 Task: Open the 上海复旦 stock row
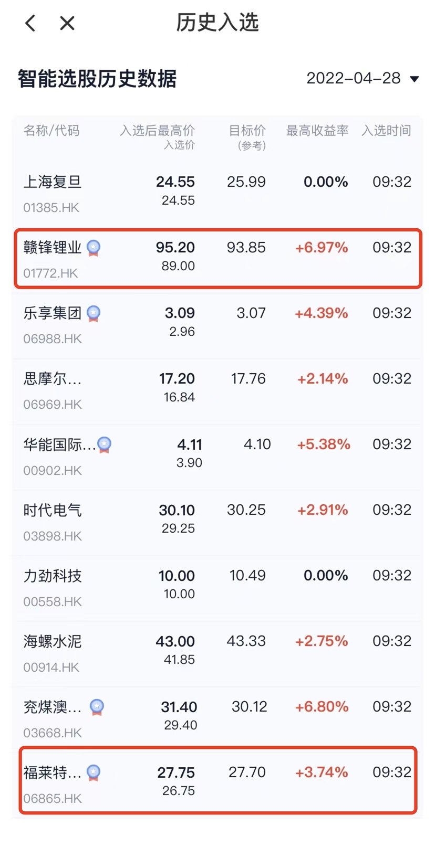pyautogui.click(x=53, y=182)
